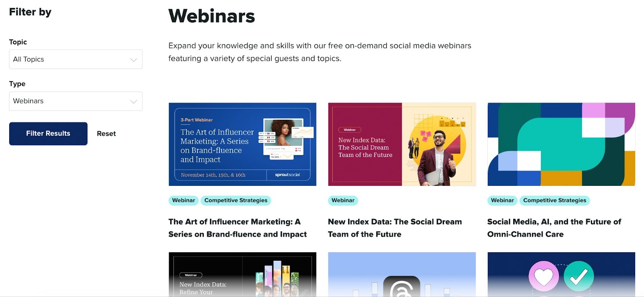Open the heart and checkmark webinar thumbnail
644x297 pixels.
click(x=561, y=274)
